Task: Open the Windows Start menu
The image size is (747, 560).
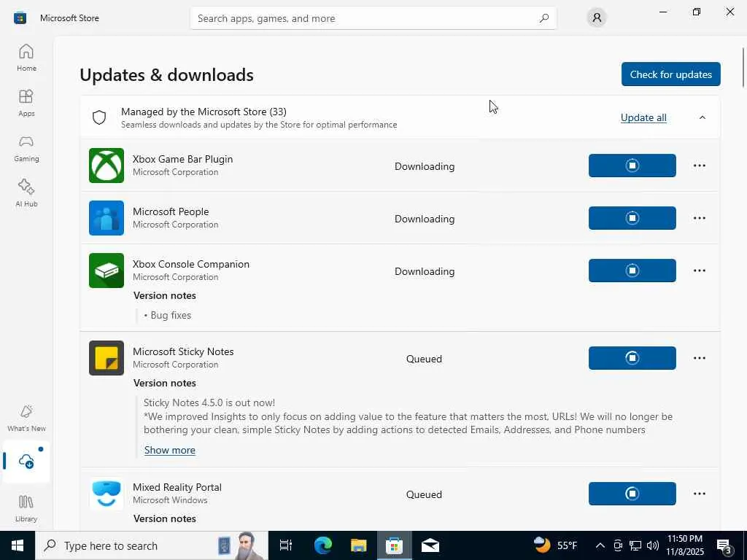Action: (x=18, y=545)
